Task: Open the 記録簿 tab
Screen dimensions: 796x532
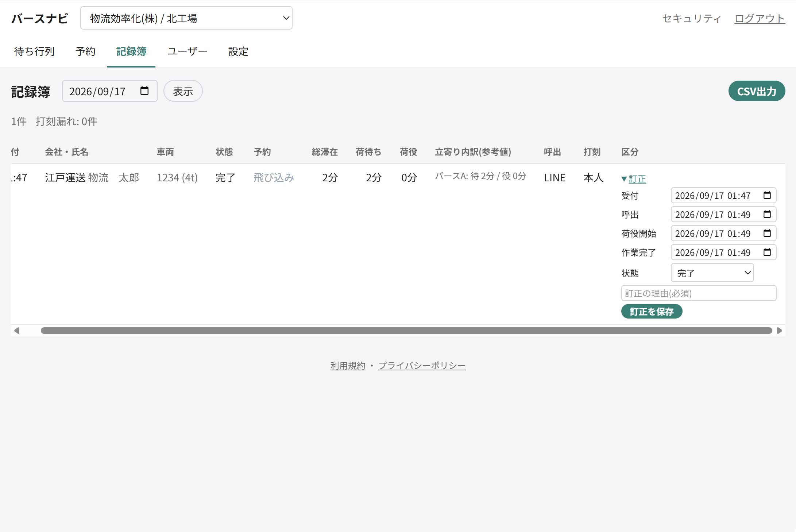Action: pos(131,51)
